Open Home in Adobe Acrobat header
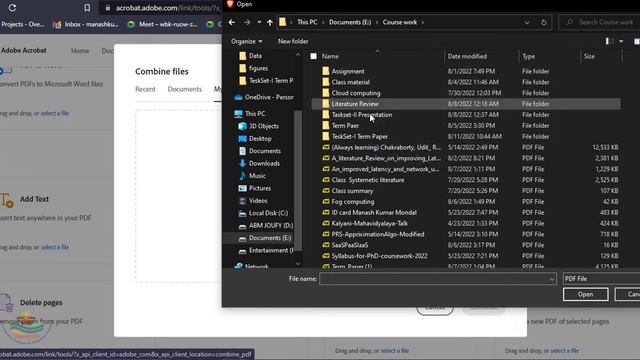Viewport: 640px width, 360px height. pyautogui.click(x=80, y=51)
